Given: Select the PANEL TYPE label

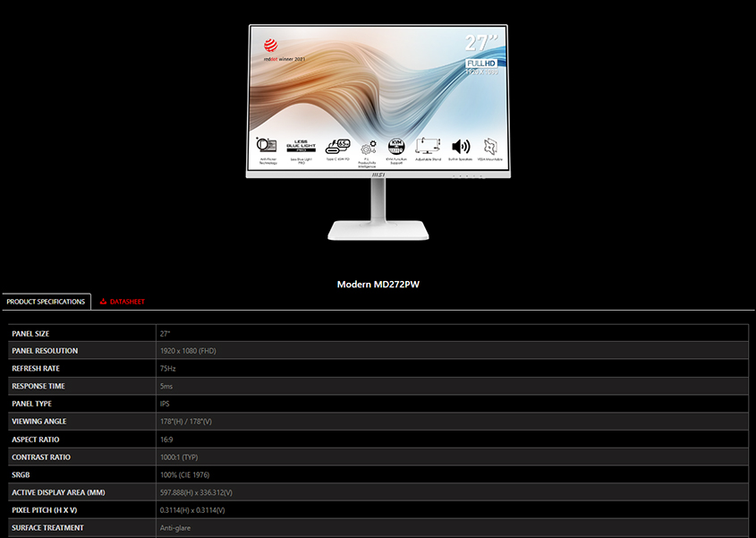Looking at the screenshot, I should pyautogui.click(x=31, y=404).
